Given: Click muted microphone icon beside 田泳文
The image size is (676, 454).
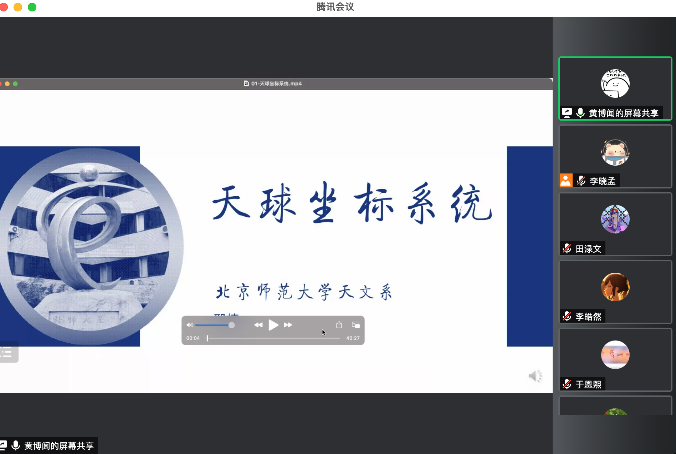Looking at the screenshot, I should (x=566, y=249).
